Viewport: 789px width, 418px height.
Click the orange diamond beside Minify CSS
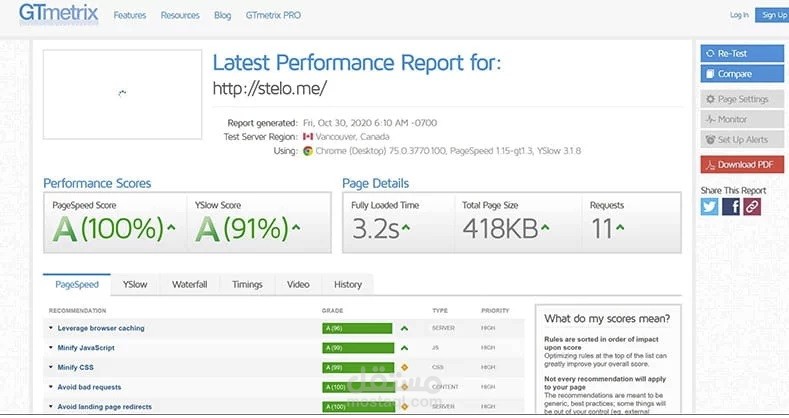(x=404, y=367)
